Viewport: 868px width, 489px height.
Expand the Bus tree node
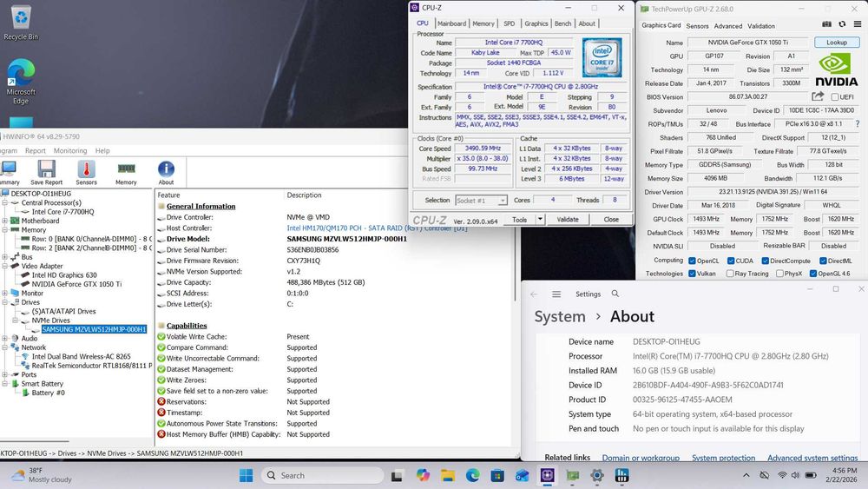tap(5, 257)
